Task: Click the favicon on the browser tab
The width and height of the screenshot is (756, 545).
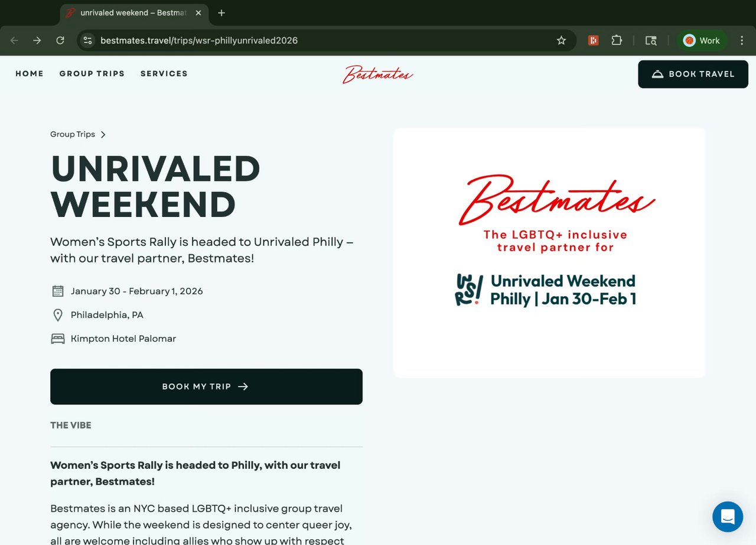Action: point(71,13)
